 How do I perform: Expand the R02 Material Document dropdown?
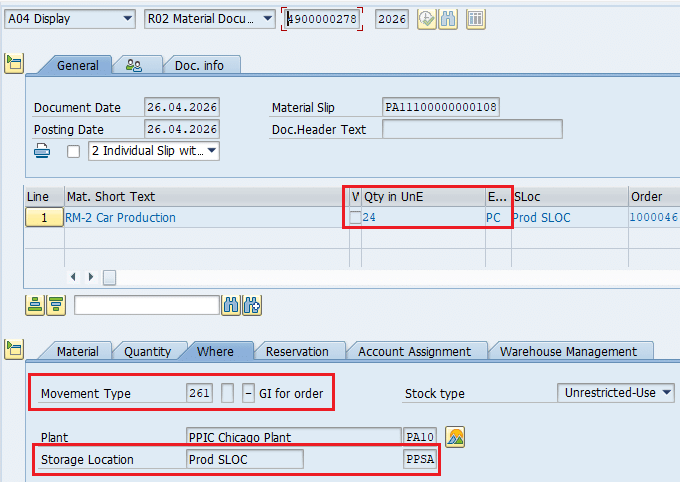(x=266, y=19)
